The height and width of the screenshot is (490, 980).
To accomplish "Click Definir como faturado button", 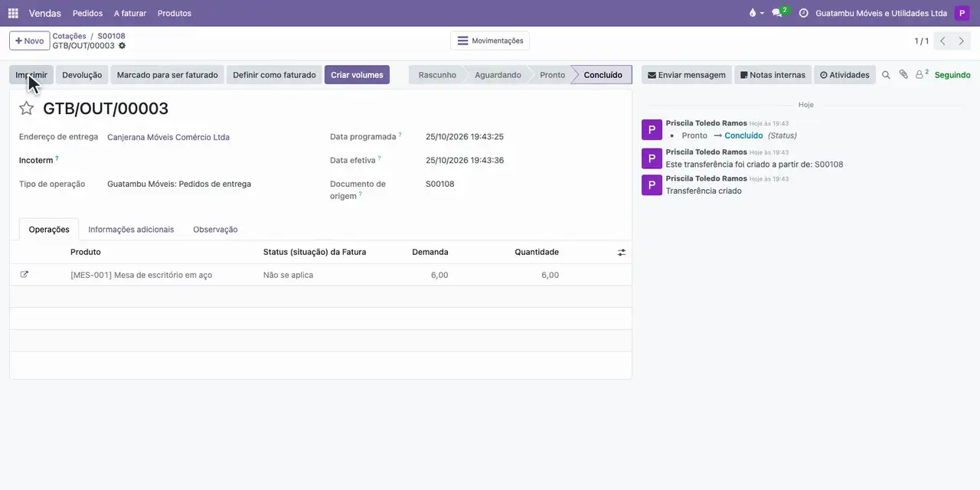I will [274, 75].
